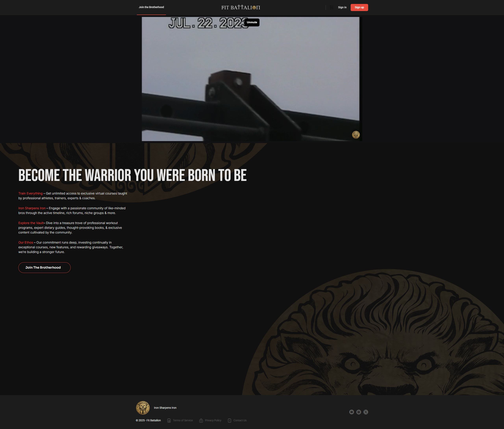Open the Instagram icon in footer

tap(359, 412)
